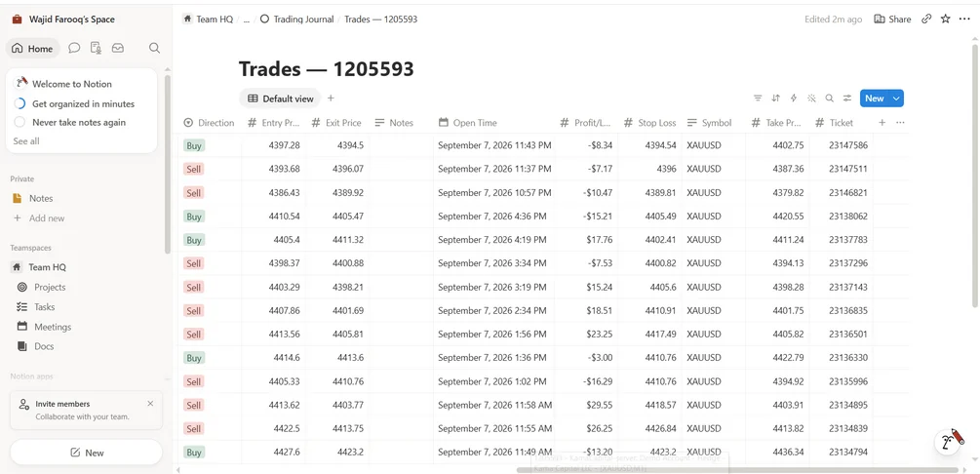Click Invite members in the sidebar card
This screenshot has width=980, height=474.
[62, 404]
